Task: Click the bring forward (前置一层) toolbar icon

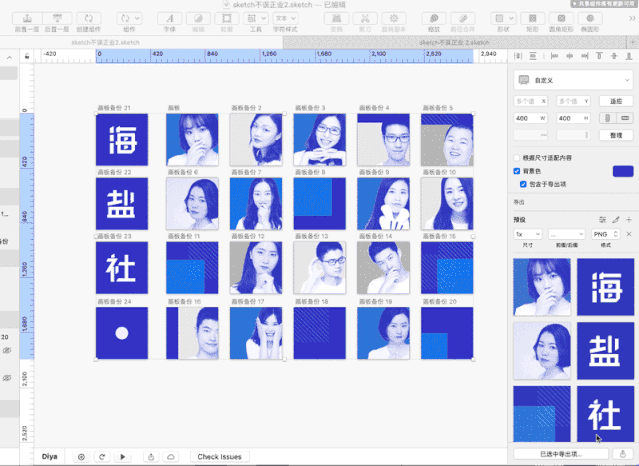Action: coord(27,18)
